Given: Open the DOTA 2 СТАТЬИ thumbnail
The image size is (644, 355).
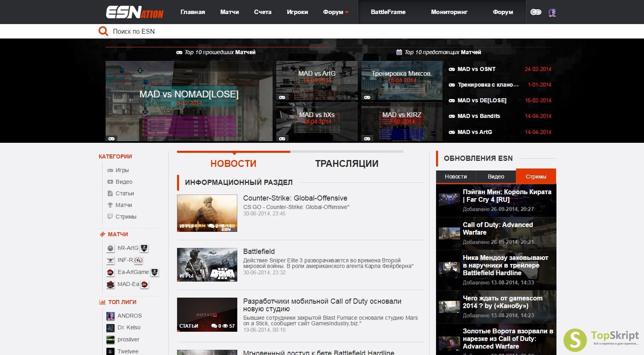Looking at the screenshot, I should coord(207,314).
